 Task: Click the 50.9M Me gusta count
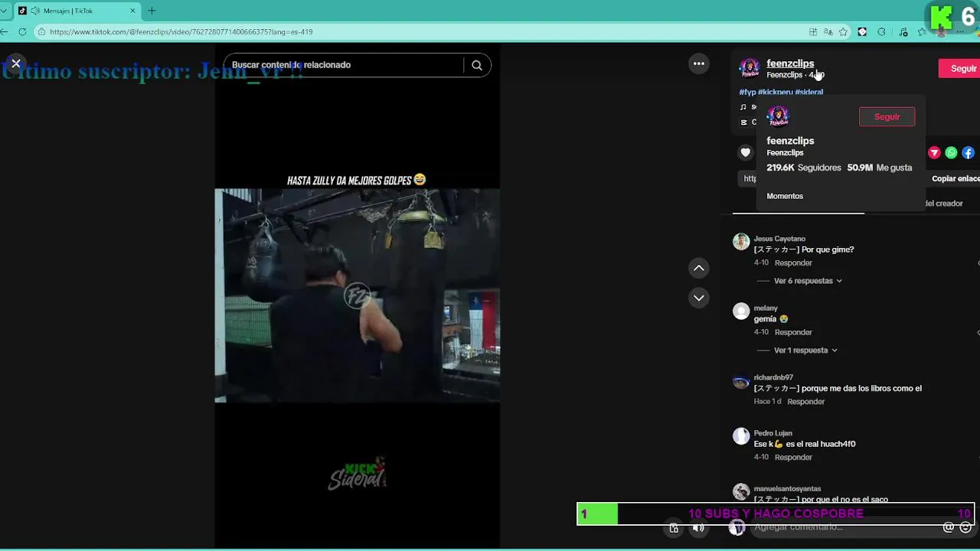[x=880, y=168]
